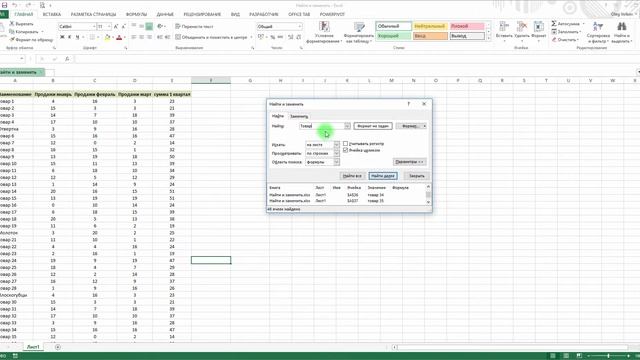Click the add new sheet plus button
The height and width of the screenshot is (360, 640).
pos(58,347)
